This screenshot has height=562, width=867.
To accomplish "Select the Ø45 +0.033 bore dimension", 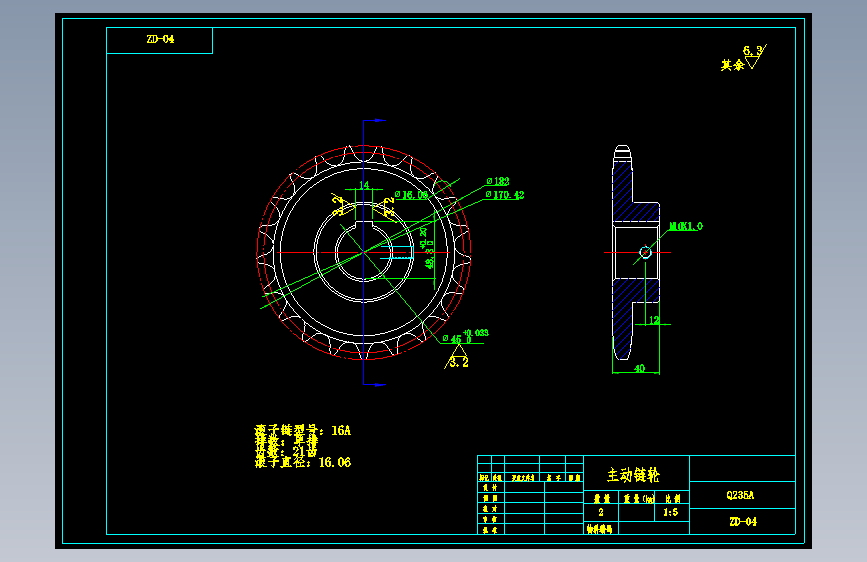I will (x=466, y=336).
